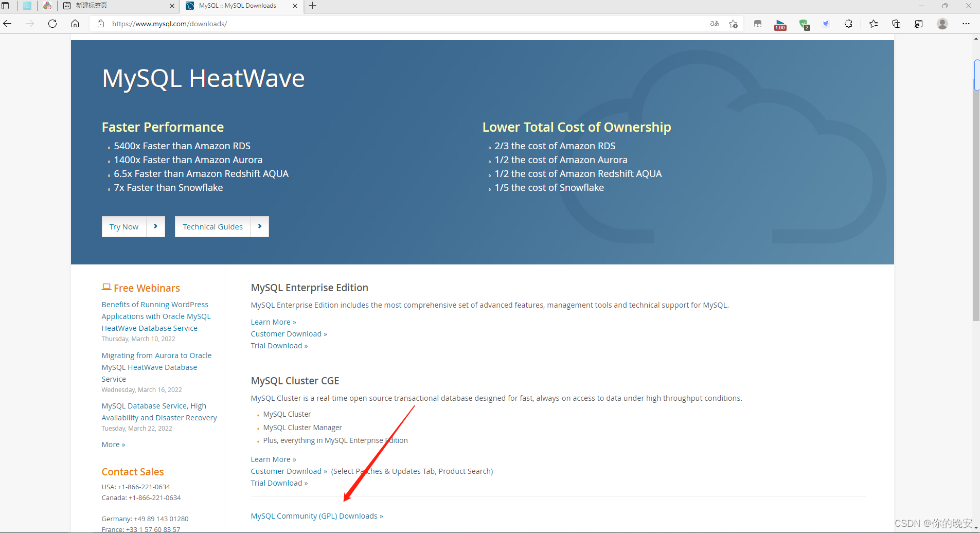980x533 pixels.
Task: Close the MySQL Downloads tab
Action: tap(295, 6)
